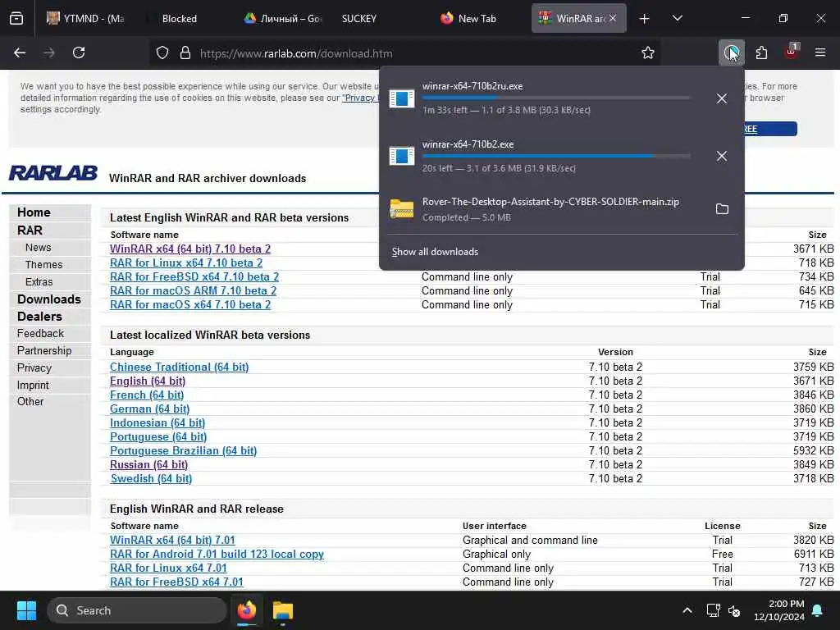The width and height of the screenshot is (840, 630).
Task: Open notifications bell in taskbar
Action: [x=818, y=610]
